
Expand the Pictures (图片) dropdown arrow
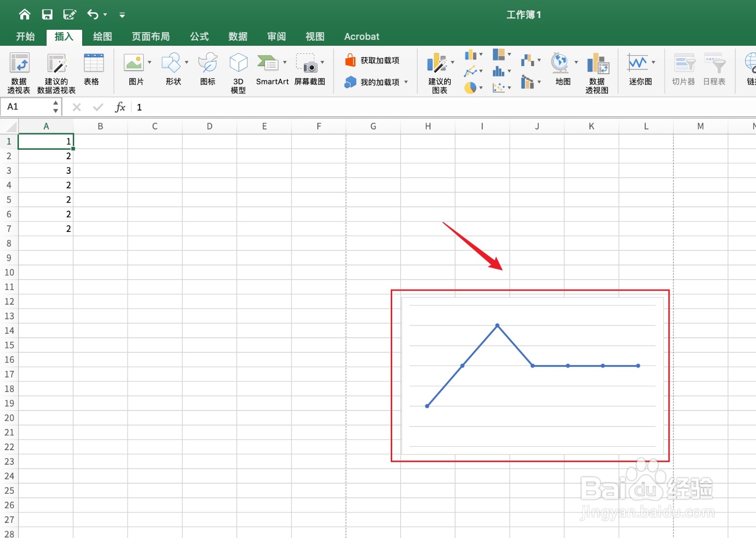tap(150, 62)
